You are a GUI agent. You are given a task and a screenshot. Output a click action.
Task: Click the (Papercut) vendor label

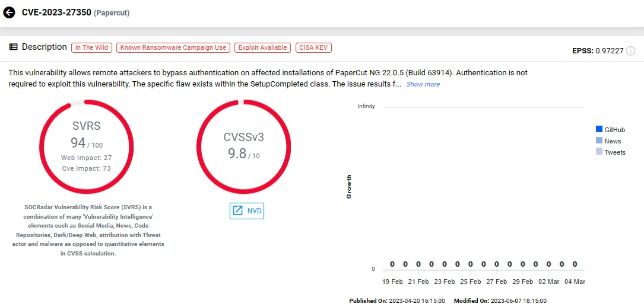pos(112,13)
